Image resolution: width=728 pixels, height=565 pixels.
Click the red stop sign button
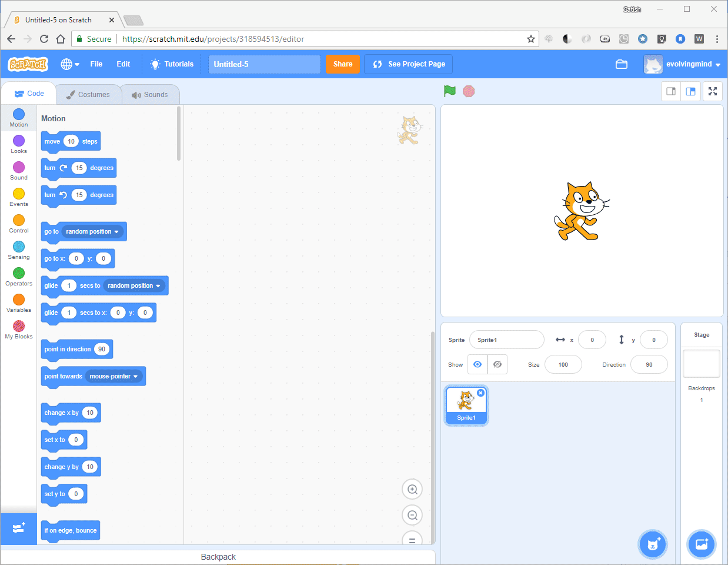[469, 91]
